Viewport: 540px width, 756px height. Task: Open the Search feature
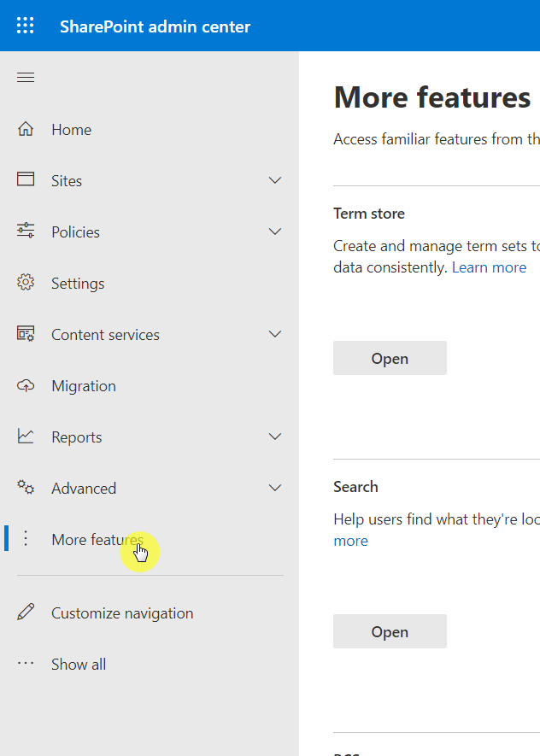[390, 631]
